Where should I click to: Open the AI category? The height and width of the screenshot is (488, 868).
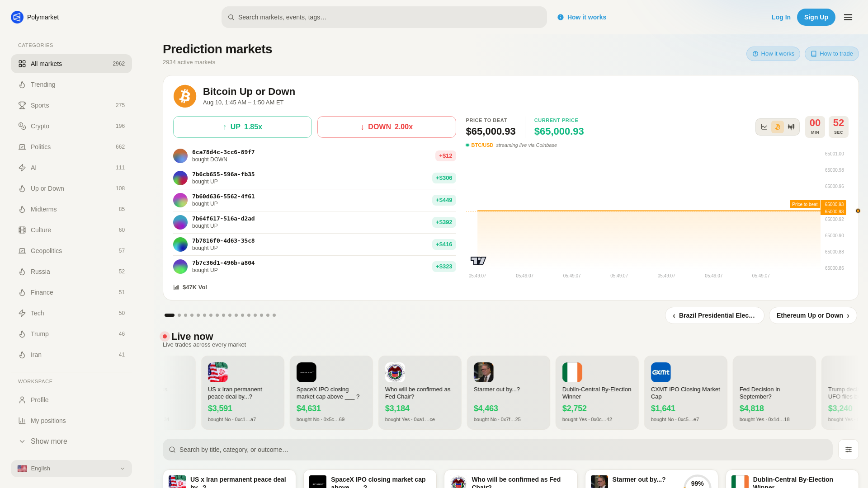[x=71, y=168]
